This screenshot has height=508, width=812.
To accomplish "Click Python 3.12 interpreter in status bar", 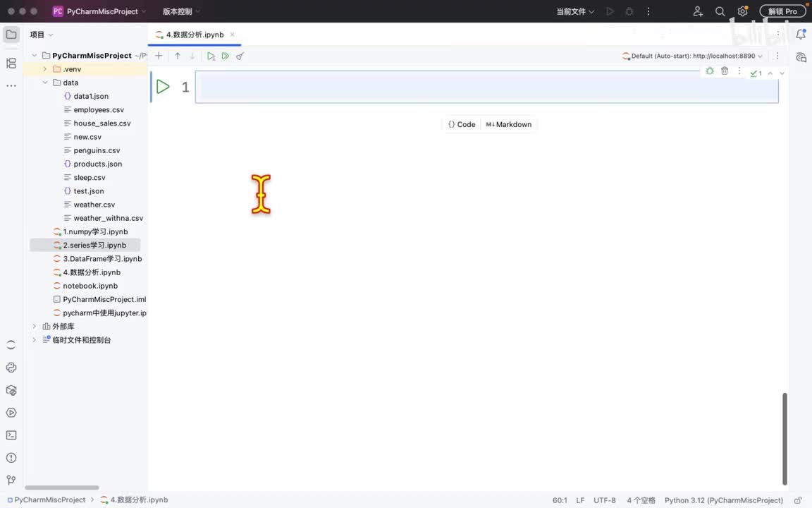I will (x=723, y=500).
